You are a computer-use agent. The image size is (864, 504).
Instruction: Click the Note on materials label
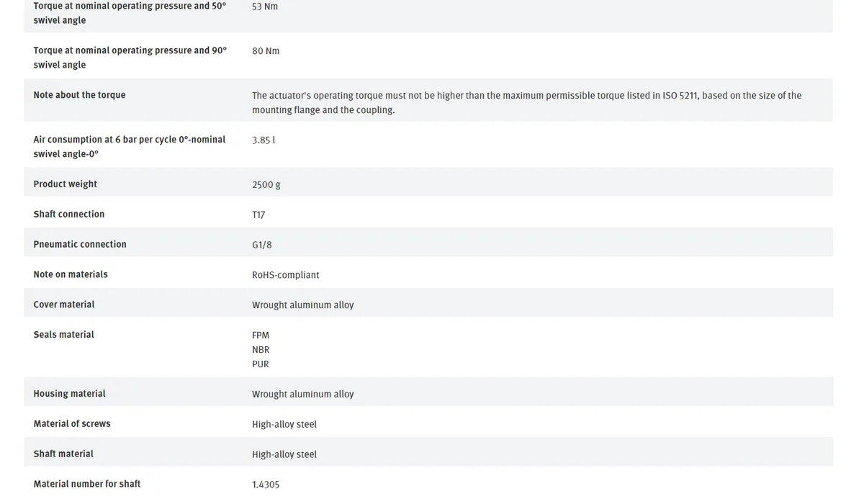click(71, 274)
